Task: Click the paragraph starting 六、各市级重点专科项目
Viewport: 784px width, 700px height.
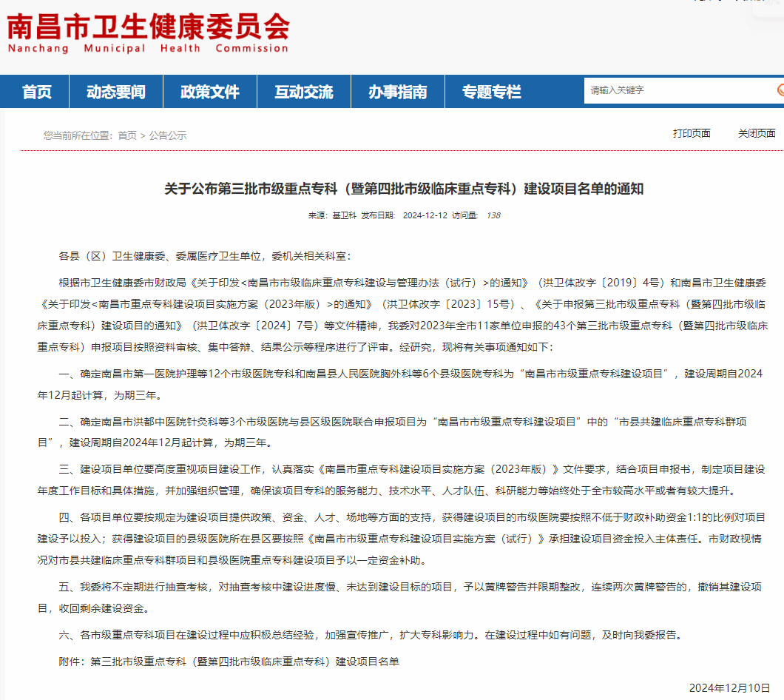Action: click(371, 635)
